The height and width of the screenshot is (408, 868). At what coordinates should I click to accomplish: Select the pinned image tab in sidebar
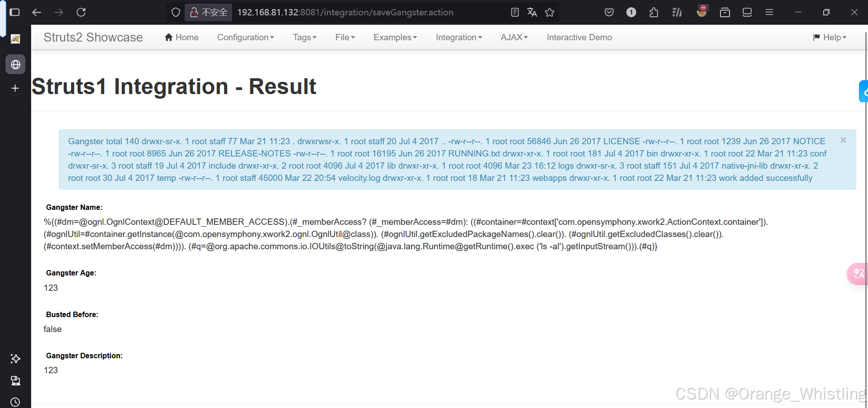[x=15, y=39]
